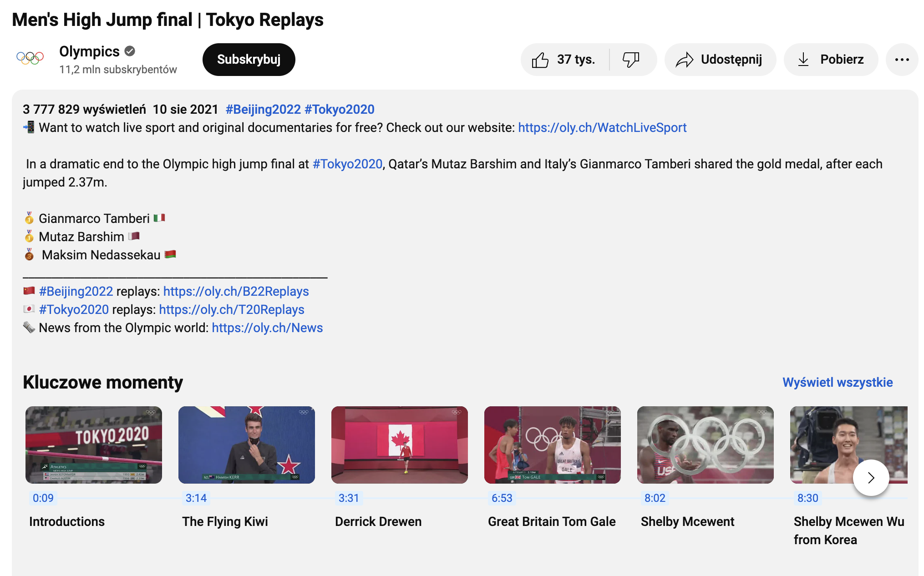Dislike the video with thumbs-down icon
Viewport: 924px width, 576px height.
(631, 60)
